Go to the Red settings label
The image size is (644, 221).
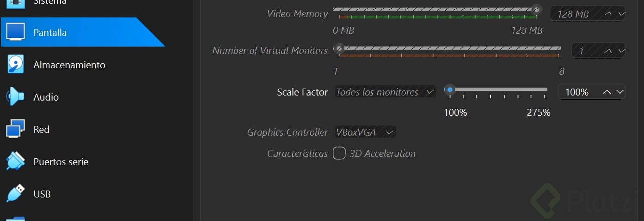(42, 130)
